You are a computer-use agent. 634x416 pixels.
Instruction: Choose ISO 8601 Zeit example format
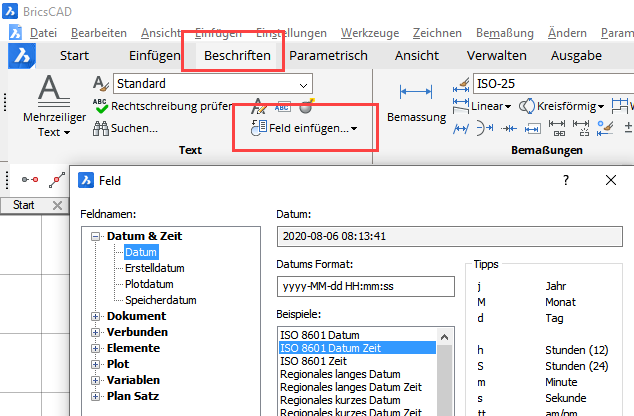[x=315, y=360]
